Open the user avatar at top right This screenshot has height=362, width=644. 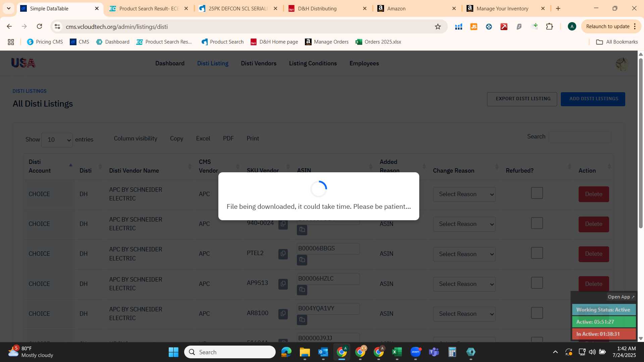622,64
